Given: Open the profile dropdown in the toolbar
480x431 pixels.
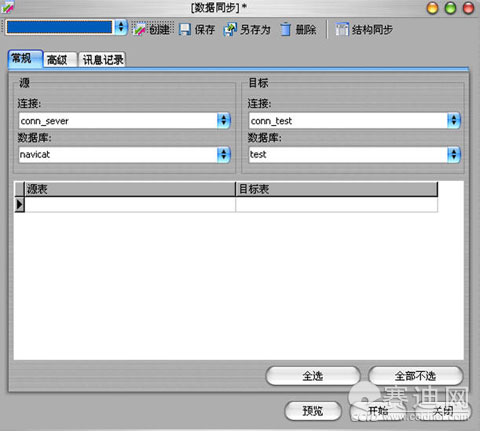Looking at the screenshot, I should click(121, 27).
